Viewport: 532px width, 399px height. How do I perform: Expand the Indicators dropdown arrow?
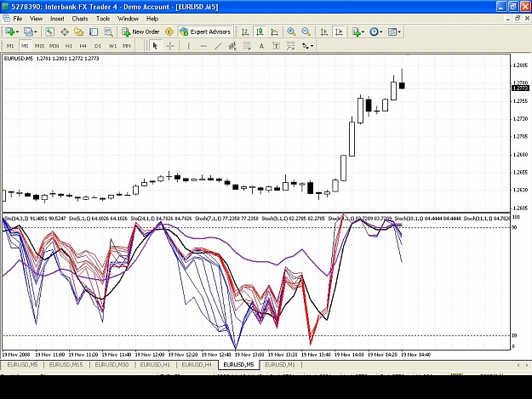click(363, 32)
